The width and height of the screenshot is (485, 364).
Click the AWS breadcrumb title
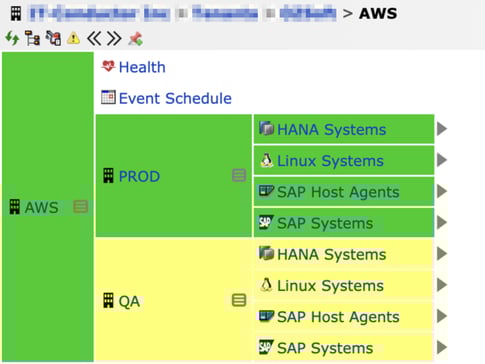pos(378,14)
